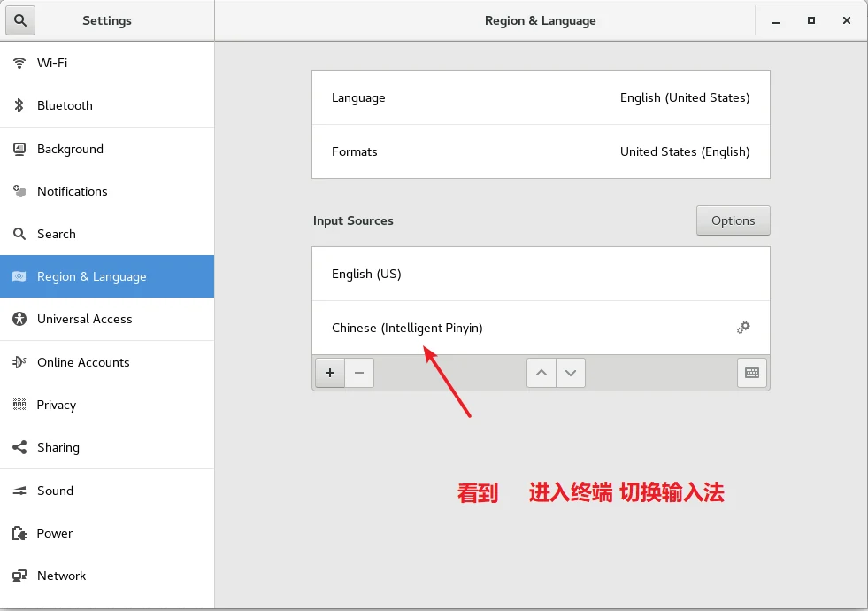Click the Bluetooth icon in sidebar

[x=19, y=105]
